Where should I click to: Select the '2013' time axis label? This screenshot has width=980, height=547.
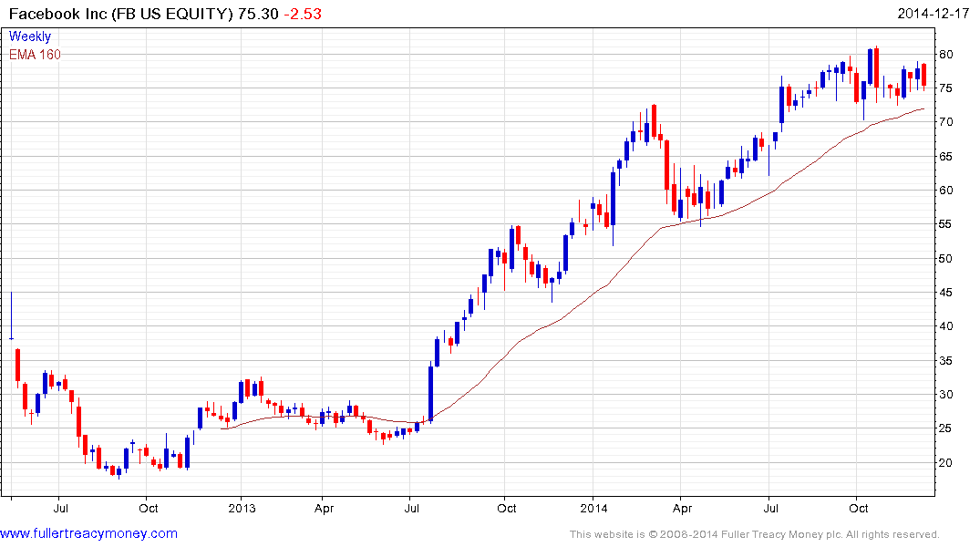[x=242, y=508]
